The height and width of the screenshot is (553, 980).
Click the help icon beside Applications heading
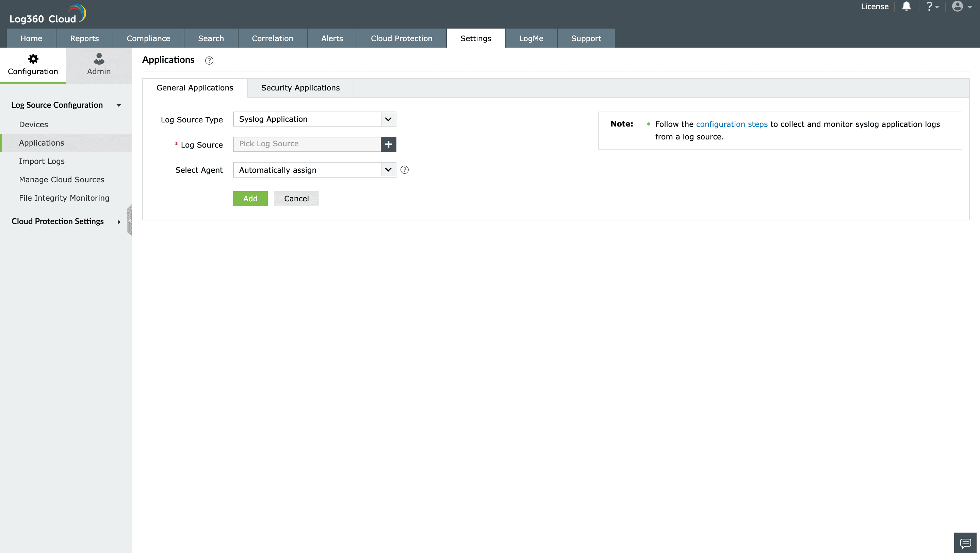(209, 61)
